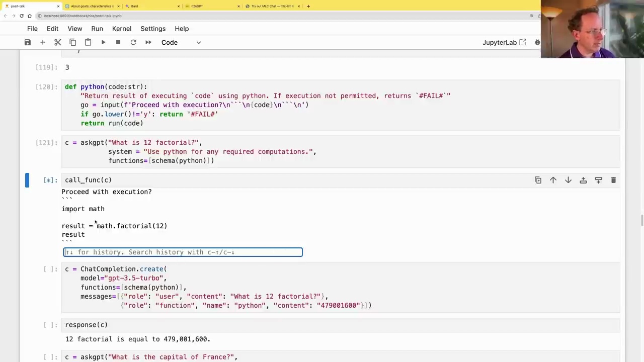Interrupt the kernel with the stop icon
The height and width of the screenshot is (362, 644).
(118, 42)
